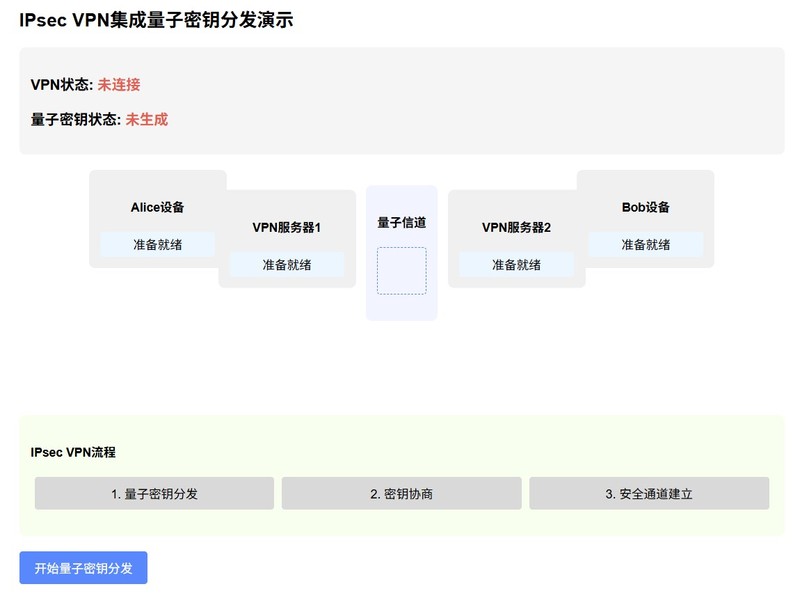
Task: Click the 开始量子密钥分发 button
Action: [83, 567]
